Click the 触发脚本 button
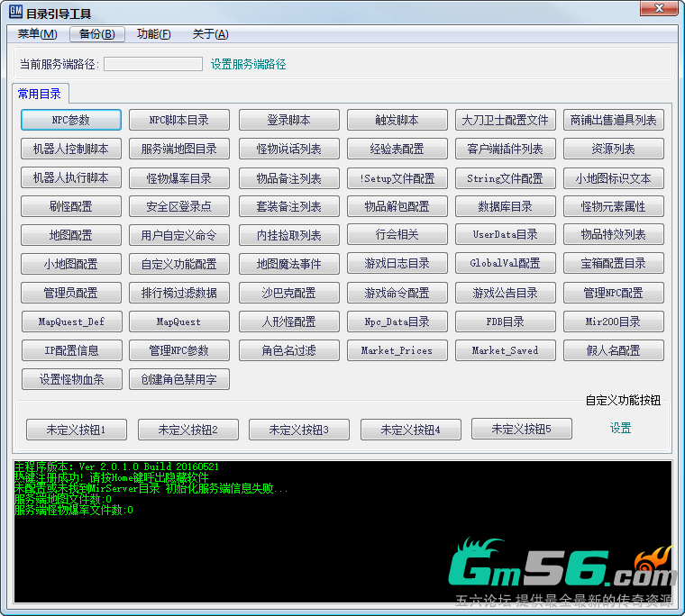Viewport: 685px width, 616px height. 397,120
